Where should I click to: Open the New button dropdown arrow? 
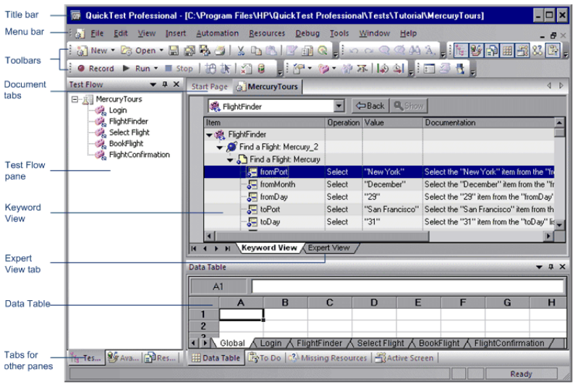113,50
